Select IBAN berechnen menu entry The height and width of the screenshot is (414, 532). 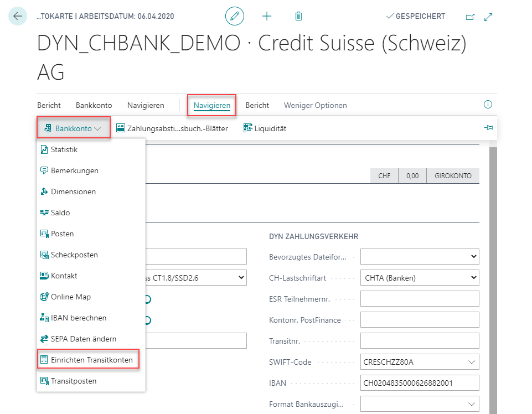78,318
